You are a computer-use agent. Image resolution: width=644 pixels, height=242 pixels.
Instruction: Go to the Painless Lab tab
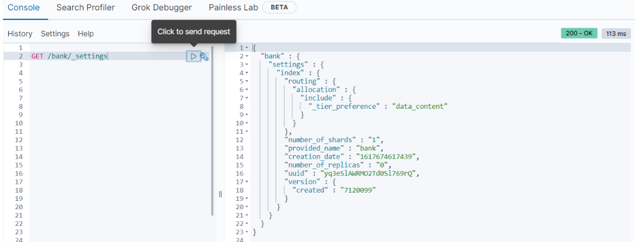[233, 8]
